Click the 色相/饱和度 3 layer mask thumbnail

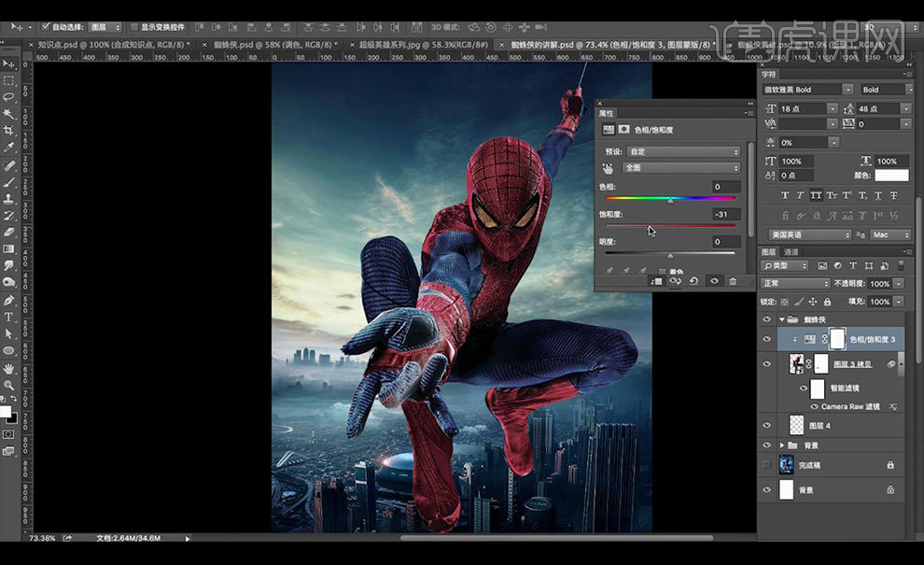click(837, 339)
